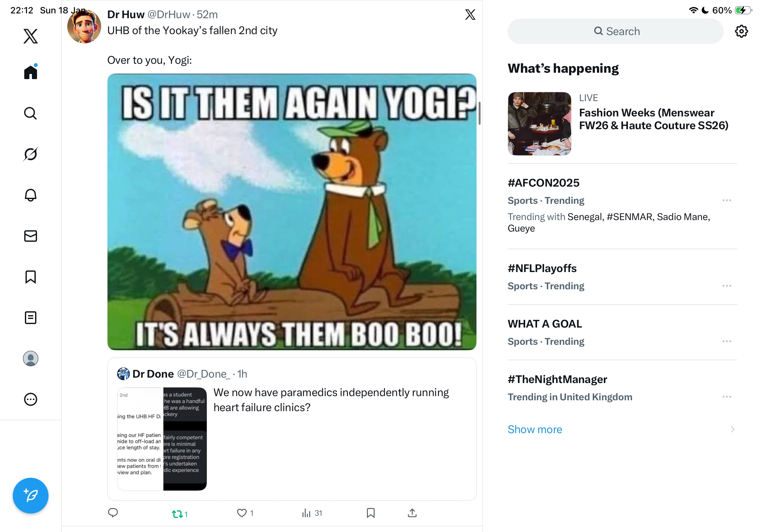Click Show more trends link
The width and height of the screenshot is (762, 532).
tap(535, 429)
